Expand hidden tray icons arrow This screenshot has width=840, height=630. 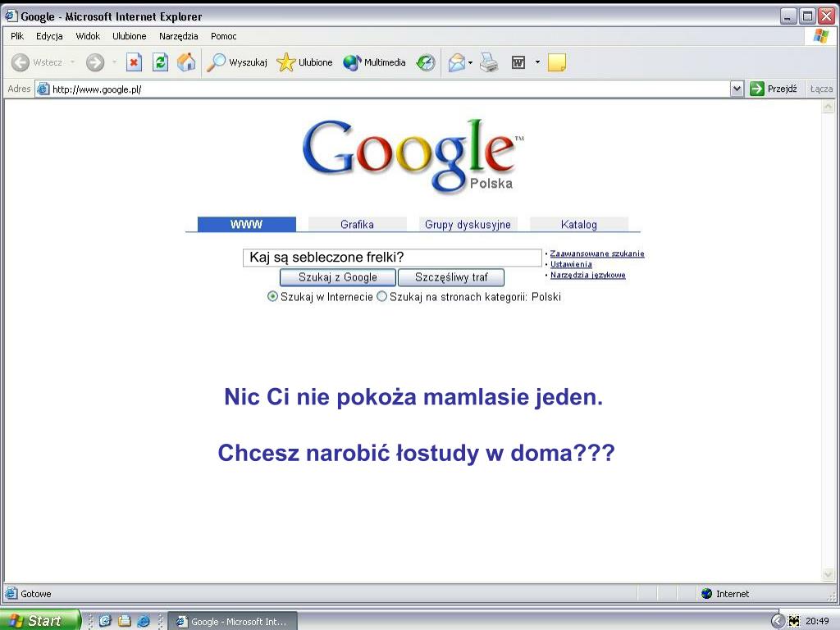coord(778,621)
